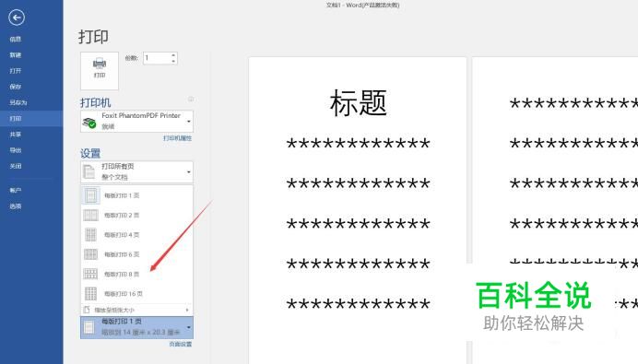This screenshot has height=364, width=638.
Task: Choose 每版打印 2 页 layout option
Action: [x=136, y=215]
